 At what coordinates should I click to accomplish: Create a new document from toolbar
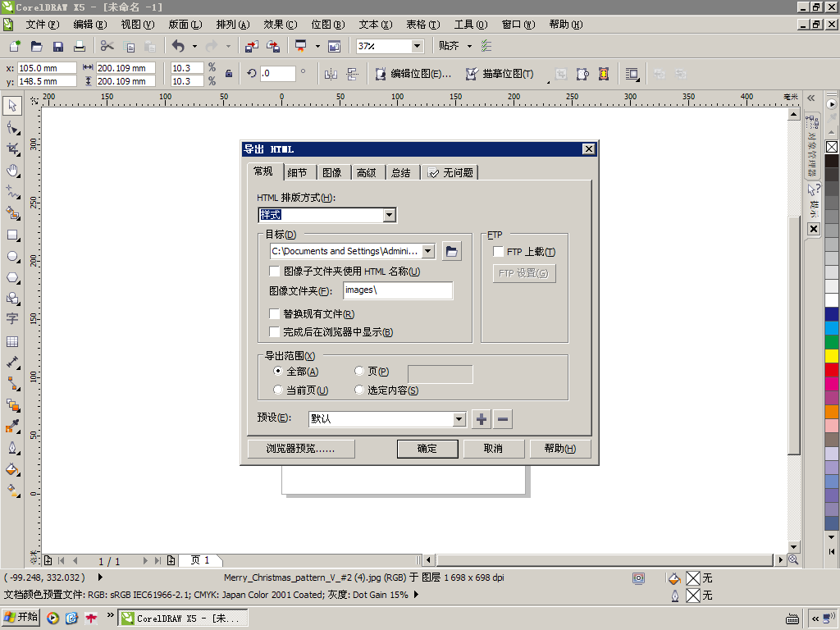[15, 46]
